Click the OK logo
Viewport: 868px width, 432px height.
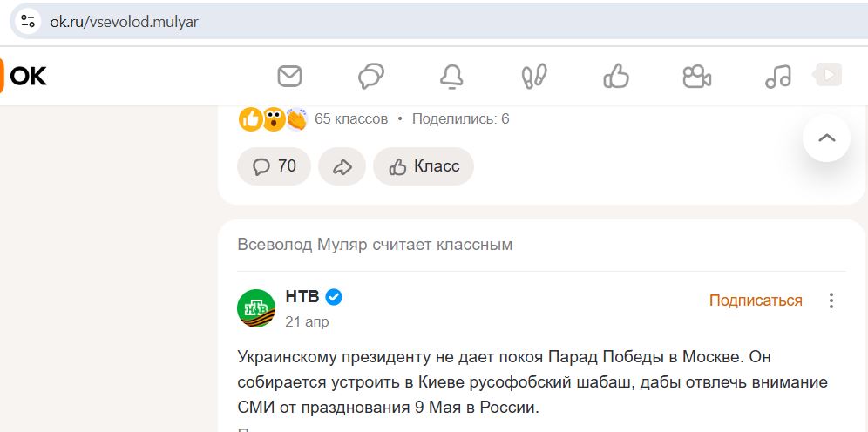click(x=24, y=76)
